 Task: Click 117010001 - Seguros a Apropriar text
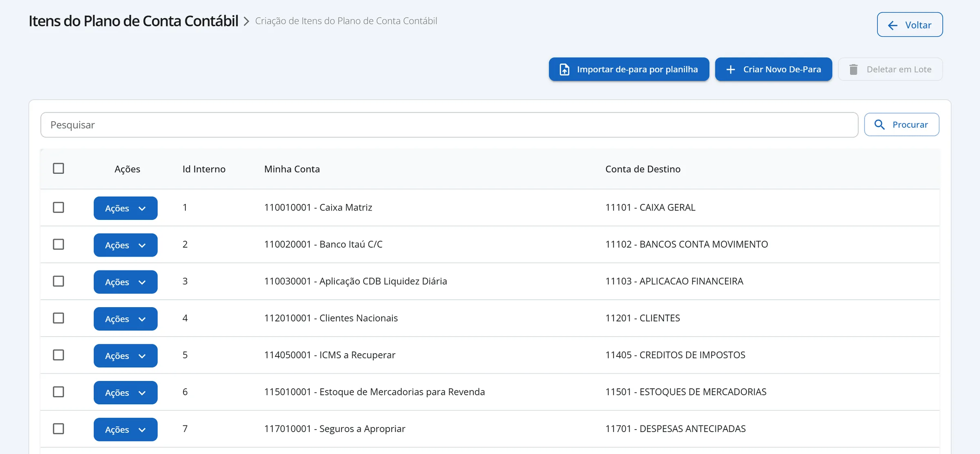[334, 429]
